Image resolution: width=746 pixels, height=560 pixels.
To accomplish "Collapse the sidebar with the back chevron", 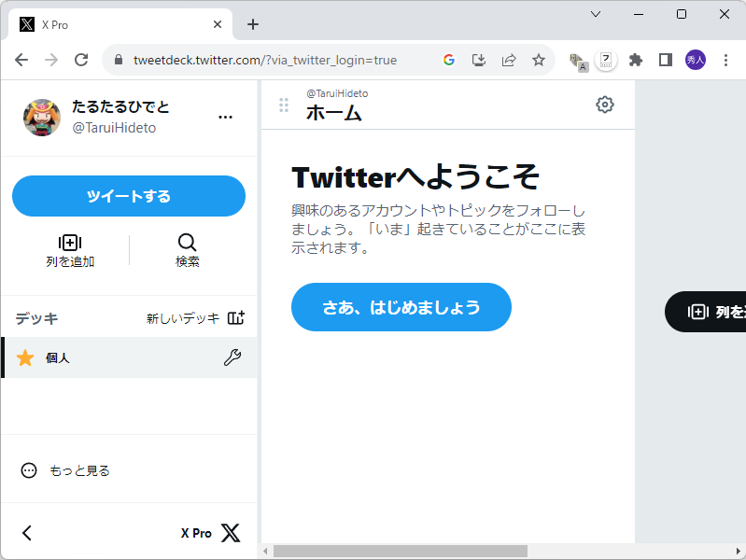I will [x=27, y=533].
